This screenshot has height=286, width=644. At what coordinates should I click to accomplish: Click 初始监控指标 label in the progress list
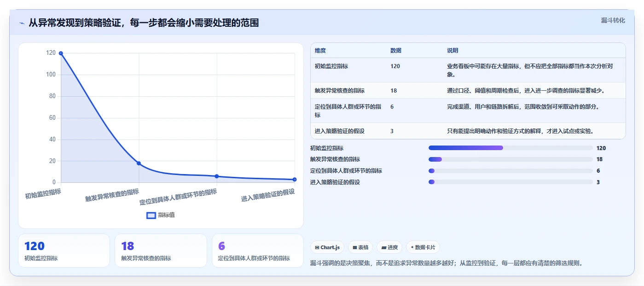coord(327,148)
